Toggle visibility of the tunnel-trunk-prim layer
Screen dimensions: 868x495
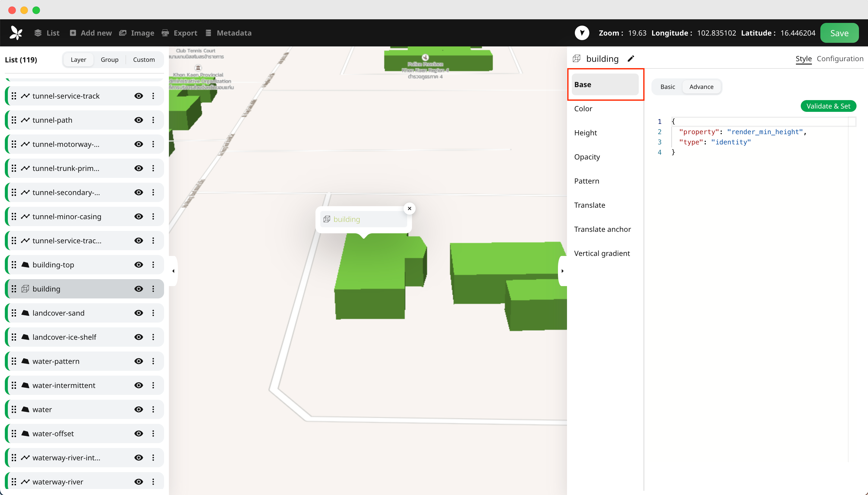(138, 168)
